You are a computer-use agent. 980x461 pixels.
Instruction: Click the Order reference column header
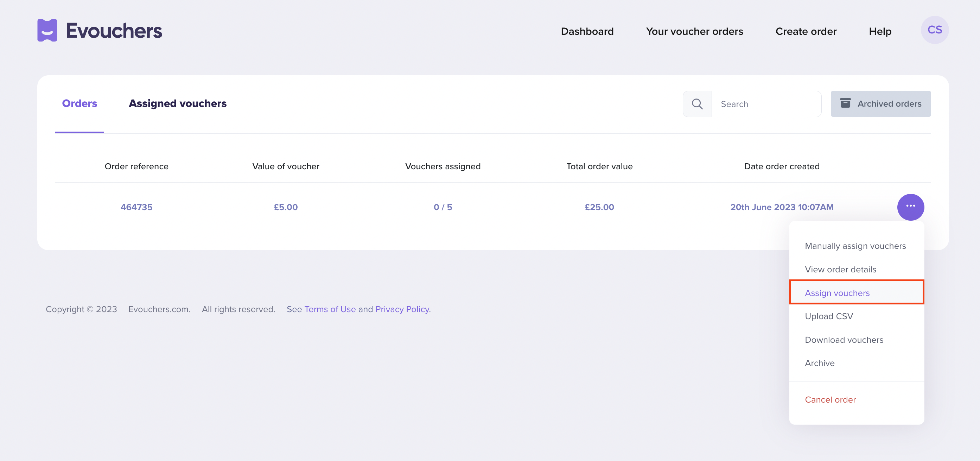(136, 166)
